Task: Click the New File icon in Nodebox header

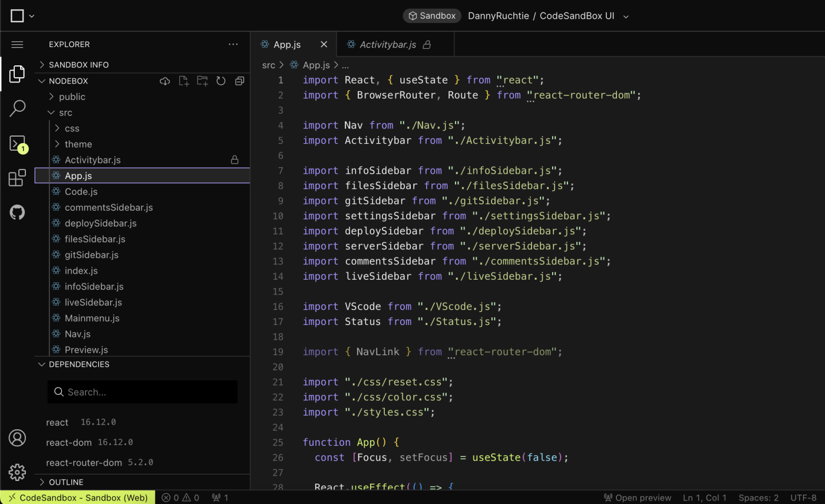Action: pyautogui.click(x=184, y=81)
